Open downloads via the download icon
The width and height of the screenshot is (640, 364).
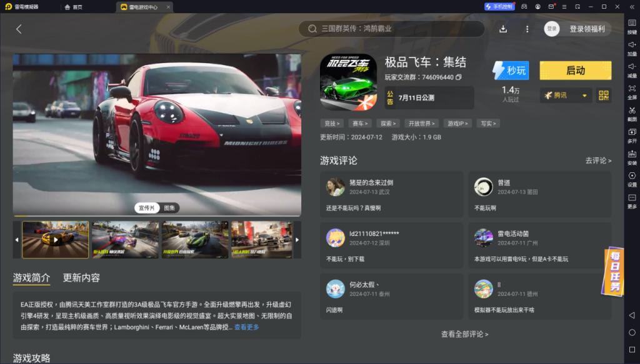pyautogui.click(x=503, y=29)
